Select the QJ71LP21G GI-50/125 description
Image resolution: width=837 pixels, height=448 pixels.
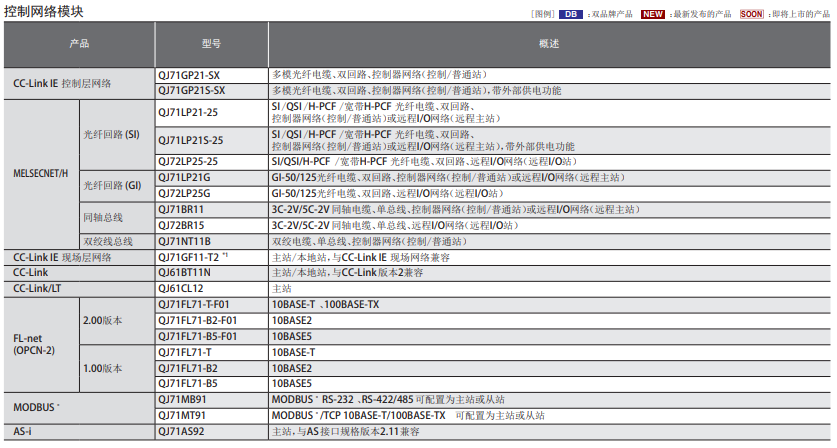click(x=448, y=177)
